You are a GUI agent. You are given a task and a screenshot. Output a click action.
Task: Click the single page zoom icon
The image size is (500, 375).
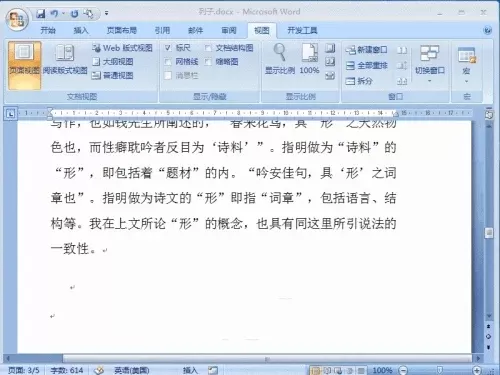pyautogui.click(x=330, y=48)
